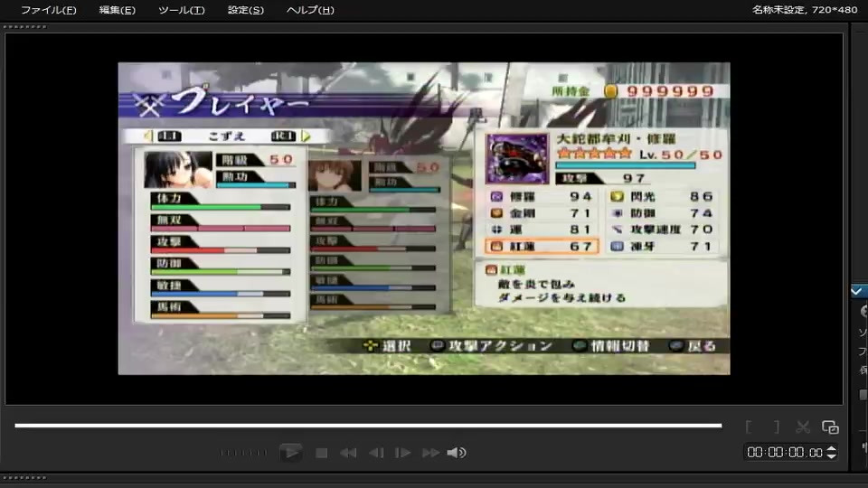868x488 pixels.
Task: Click the Play button in preview controls
Action: point(290,453)
